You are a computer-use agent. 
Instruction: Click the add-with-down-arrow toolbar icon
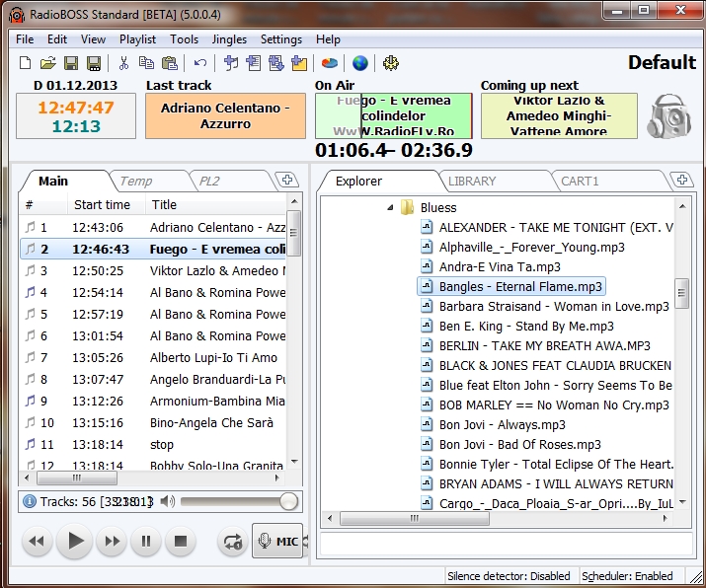[x=276, y=63]
